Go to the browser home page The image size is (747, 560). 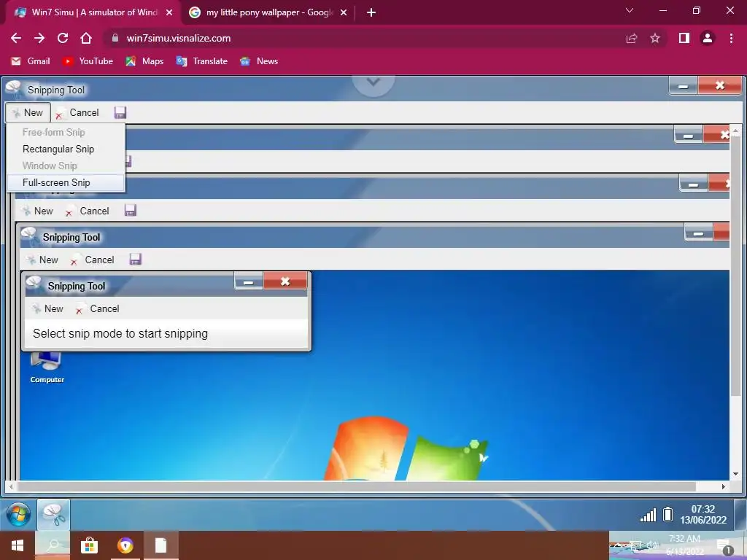pyautogui.click(x=86, y=38)
